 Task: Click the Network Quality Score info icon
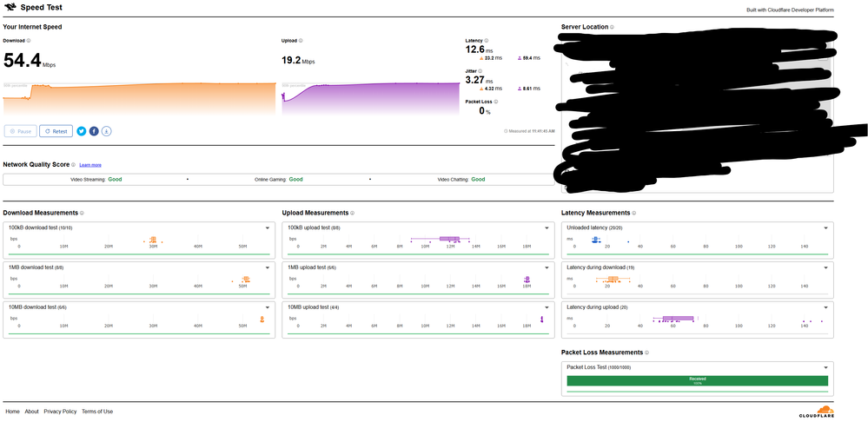pos(74,164)
